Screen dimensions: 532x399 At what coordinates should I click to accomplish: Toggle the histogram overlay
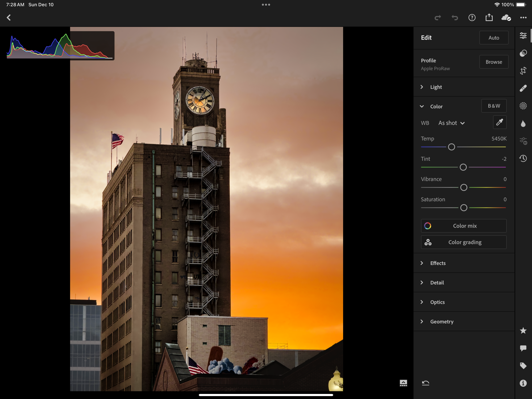tap(60, 45)
